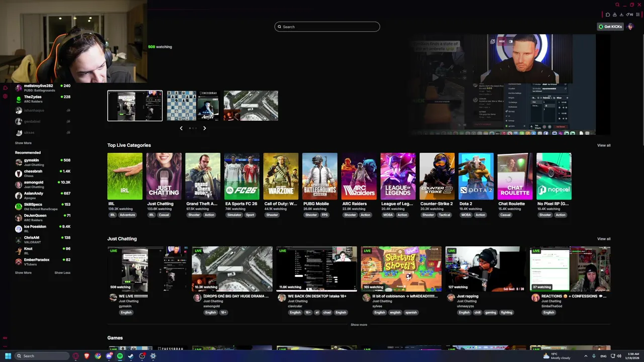The height and width of the screenshot is (362, 644).
Task: Click the Get KICKs button
Action: point(610,27)
